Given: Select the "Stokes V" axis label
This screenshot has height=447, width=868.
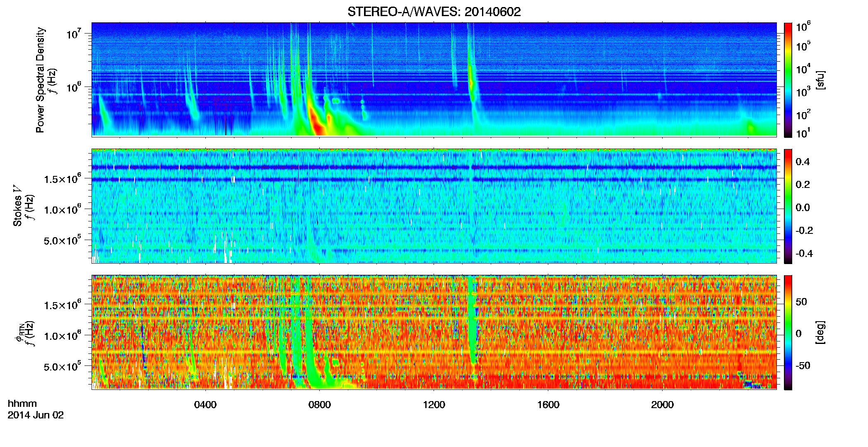Looking at the screenshot, I should [17, 205].
